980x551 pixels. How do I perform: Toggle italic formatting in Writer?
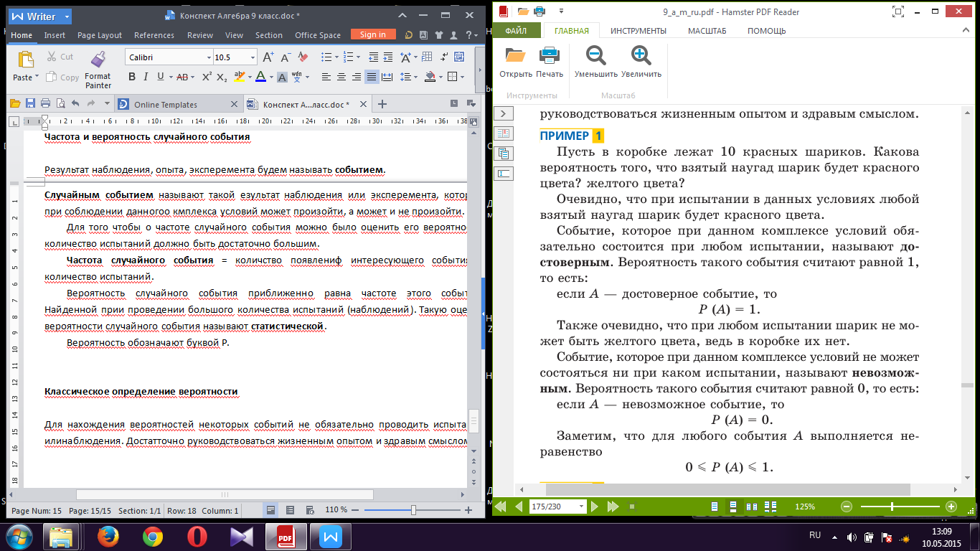tap(146, 77)
